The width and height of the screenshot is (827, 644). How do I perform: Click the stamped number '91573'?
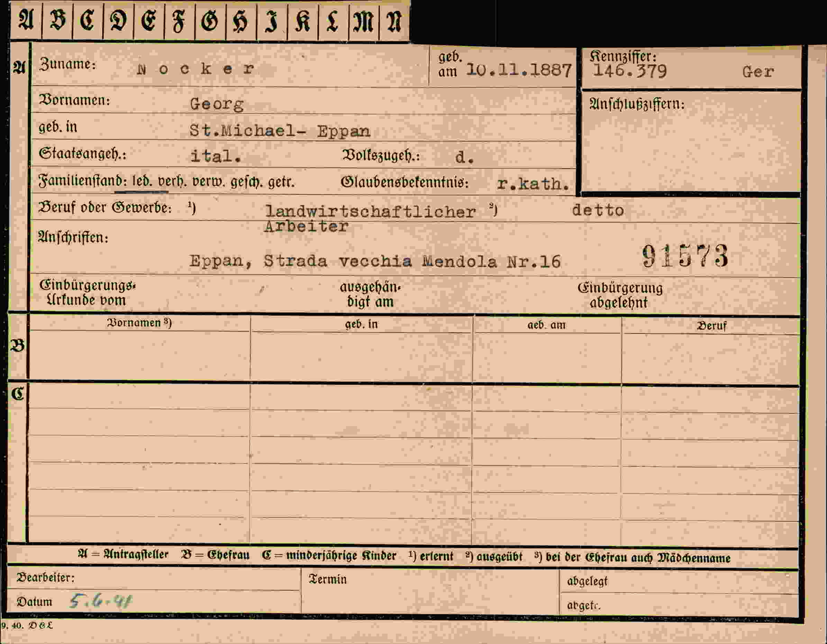pos(685,256)
